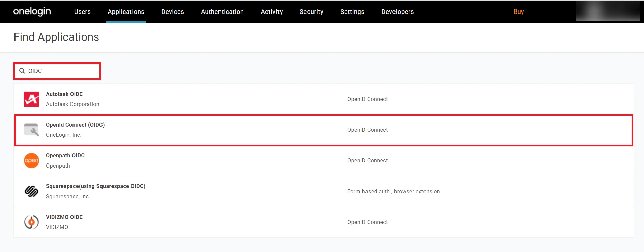Click the Autotask red logo icon
The height and width of the screenshot is (252, 644).
pyautogui.click(x=31, y=99)
